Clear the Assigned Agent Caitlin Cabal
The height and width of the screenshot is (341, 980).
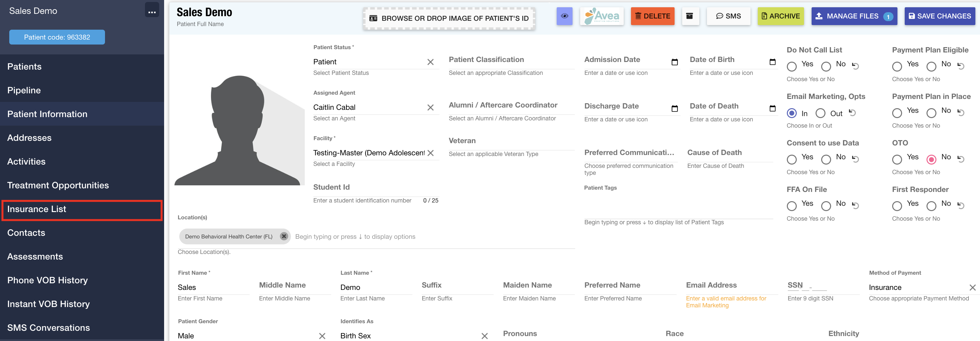(430, 108)
